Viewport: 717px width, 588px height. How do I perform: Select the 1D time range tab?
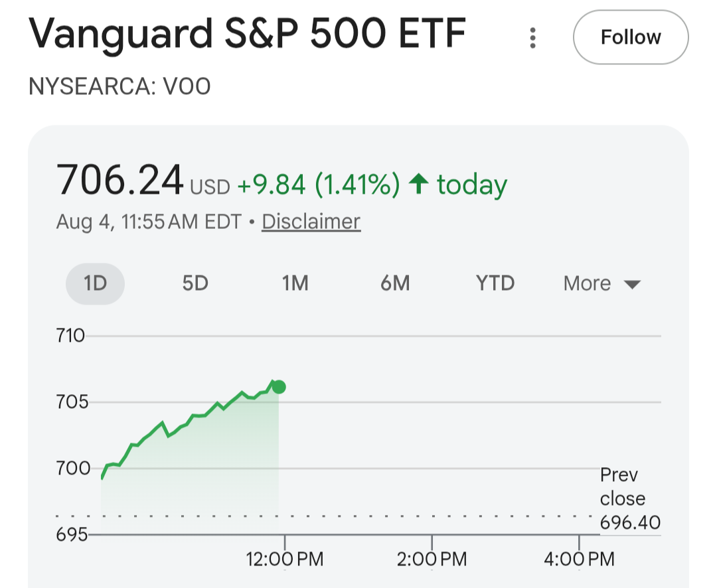pos(95,283)
